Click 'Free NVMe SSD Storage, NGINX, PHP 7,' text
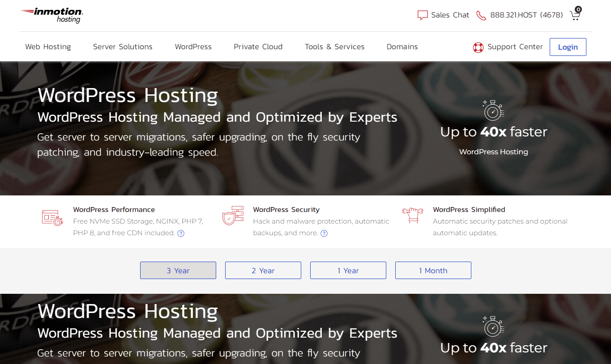This screenshot has height=364, width=611. pyautogui.click(x=138, y=221)
